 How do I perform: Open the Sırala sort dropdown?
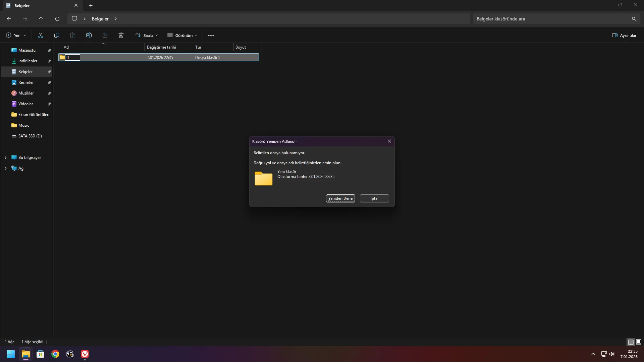click(147, 35)
